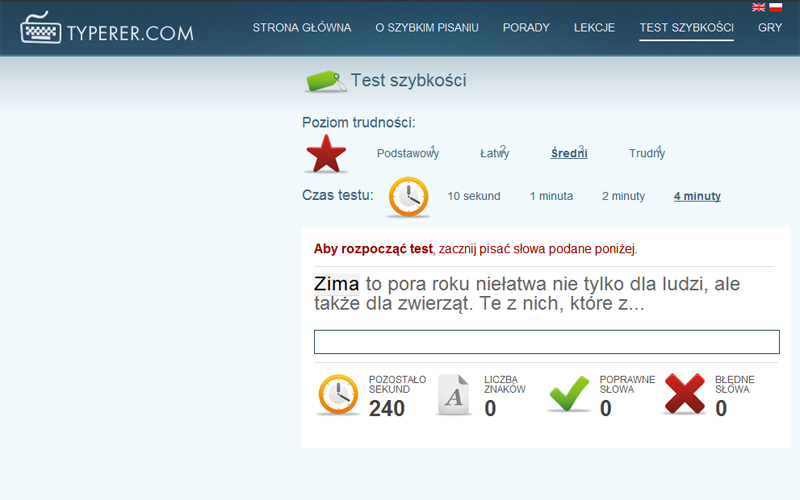
Task: Click the TYPERER.COM site name text
Action: coord(130,33)
